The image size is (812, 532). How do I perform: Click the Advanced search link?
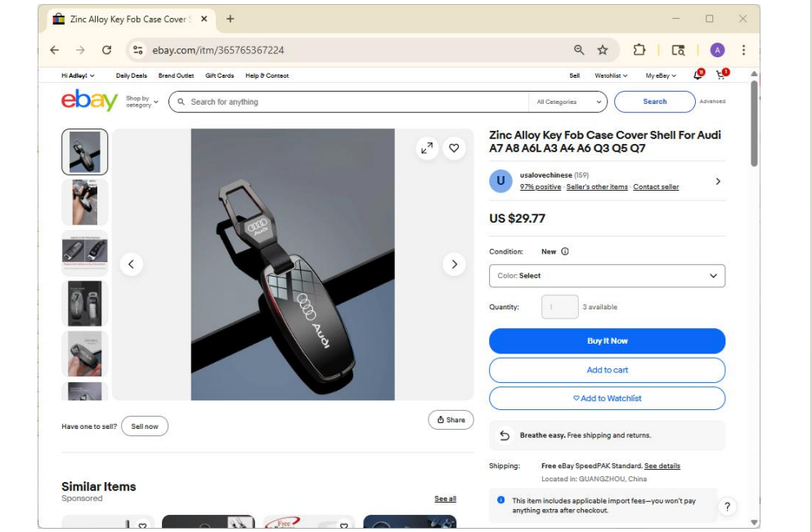712,101
